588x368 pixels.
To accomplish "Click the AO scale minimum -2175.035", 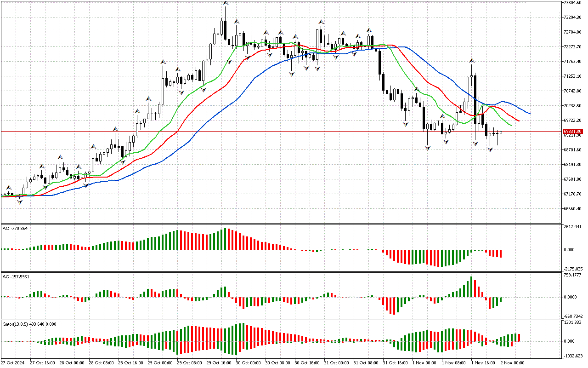I will point(573,269).
